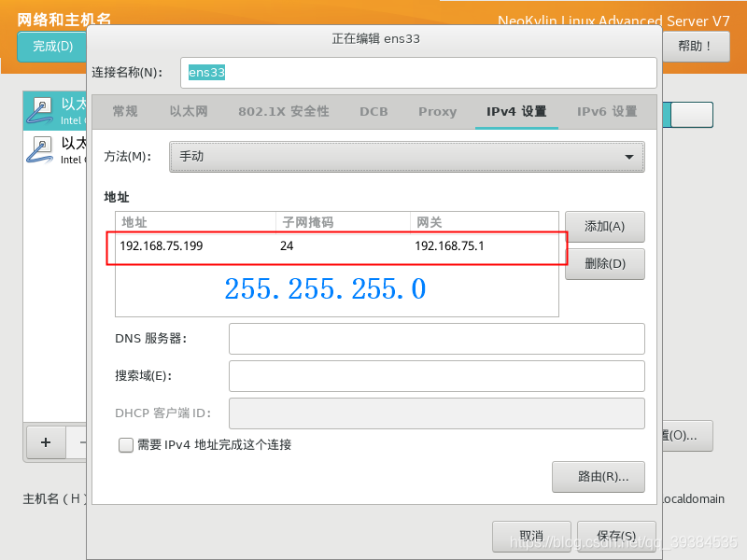Select the first Ethernet adapter icon in the list

(x=40, y=110)
